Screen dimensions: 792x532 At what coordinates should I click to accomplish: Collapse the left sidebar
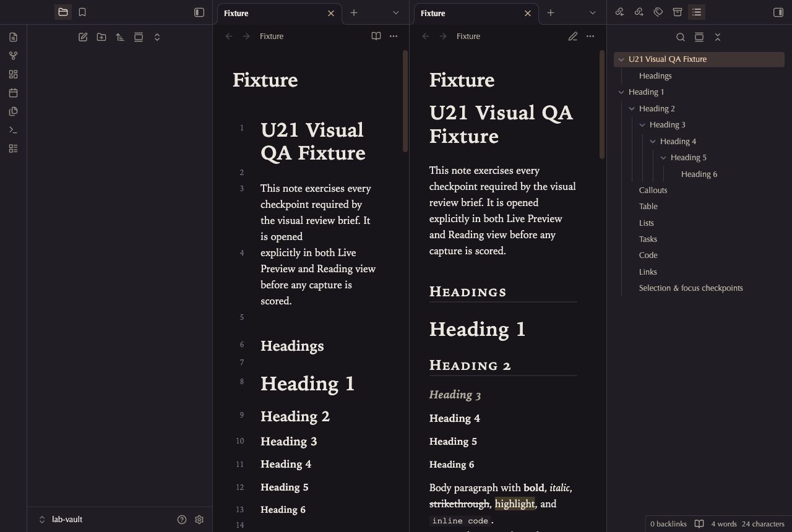tap(199, 12)
